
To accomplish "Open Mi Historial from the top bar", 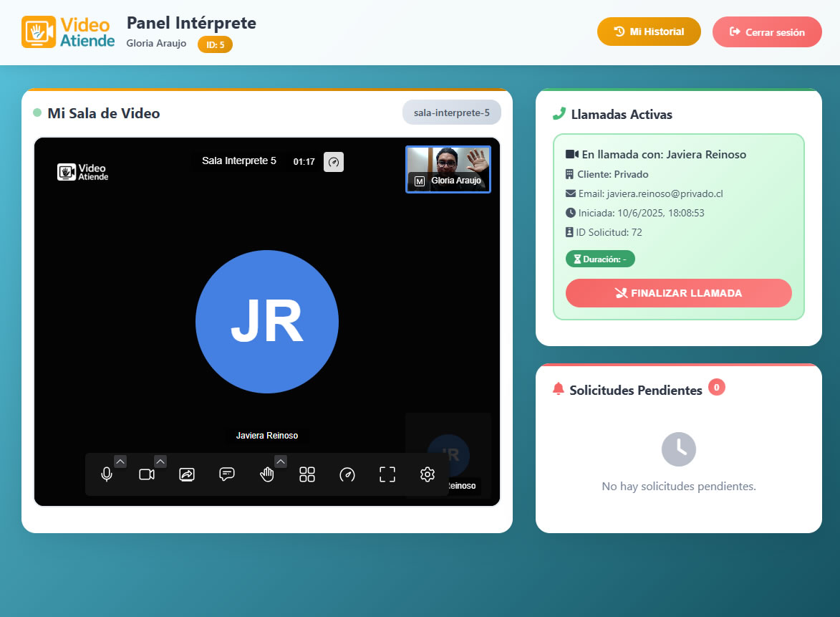I will point(649,32).
